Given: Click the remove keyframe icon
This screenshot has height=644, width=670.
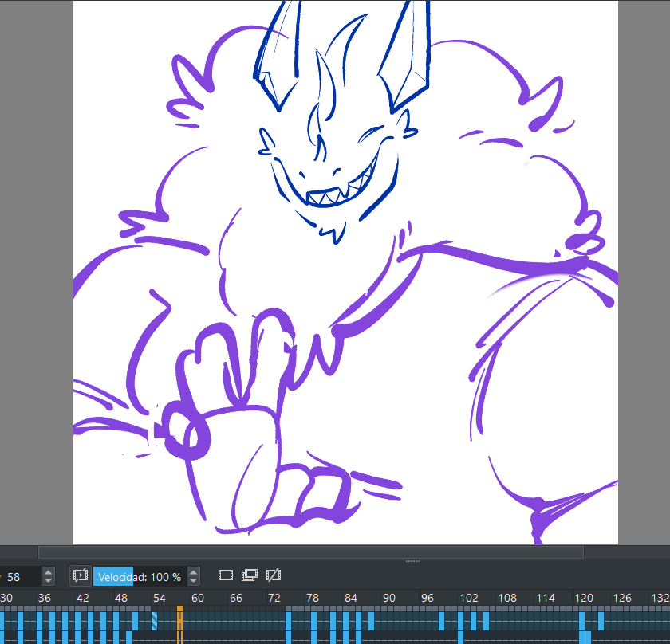Looking at the screenshot, I should coord(274,575).
